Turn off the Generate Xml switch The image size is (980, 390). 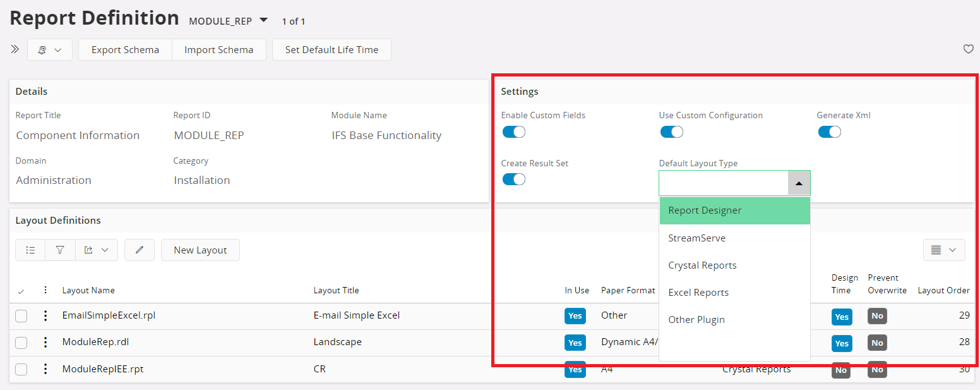829,132
